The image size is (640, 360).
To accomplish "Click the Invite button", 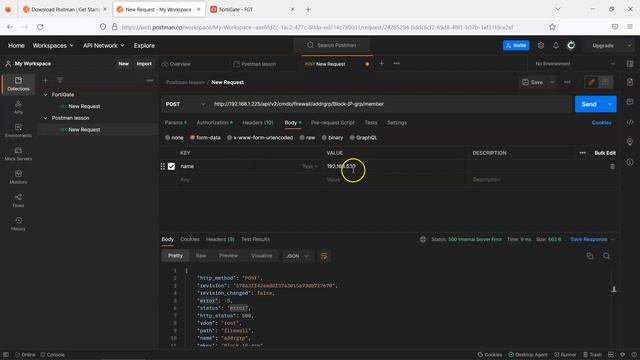I will (x=516, y=45).
